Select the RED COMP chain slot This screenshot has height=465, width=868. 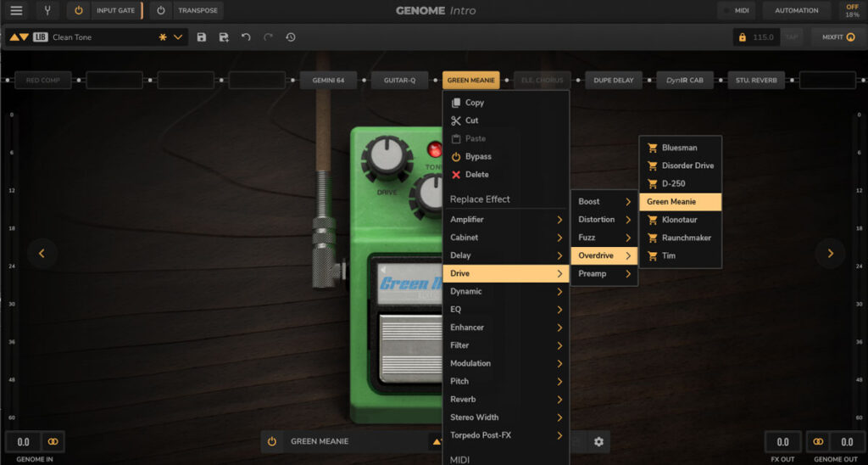pos(42,81)
